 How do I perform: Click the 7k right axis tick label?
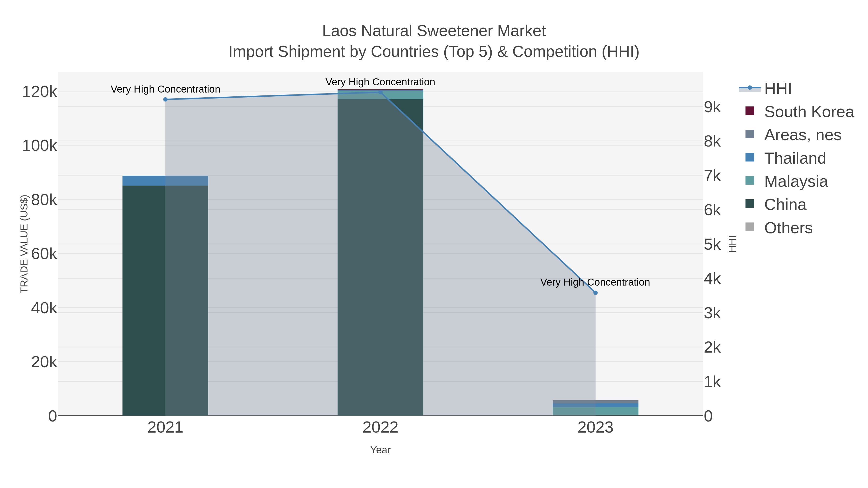(x=712, y=176)
